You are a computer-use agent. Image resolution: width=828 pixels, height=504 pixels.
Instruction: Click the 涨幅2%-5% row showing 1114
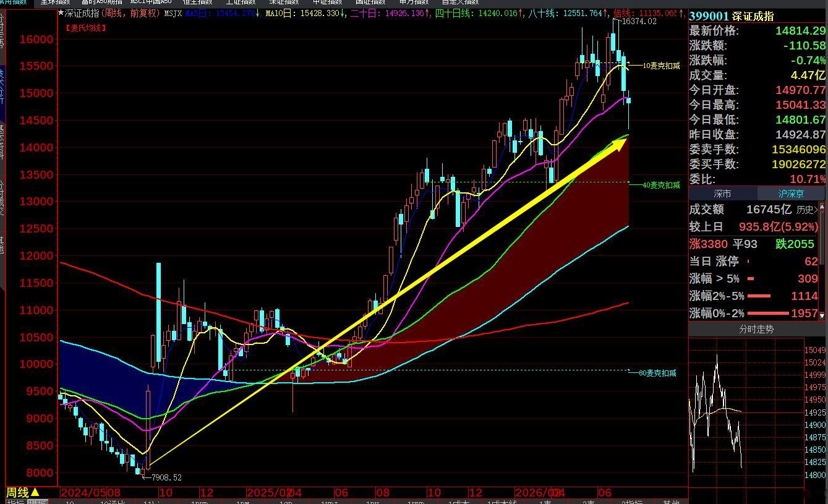(754, 296)
